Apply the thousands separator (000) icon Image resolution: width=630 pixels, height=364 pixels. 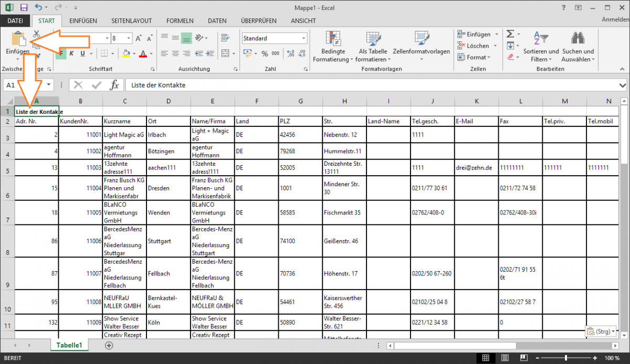tap(275, 53)
